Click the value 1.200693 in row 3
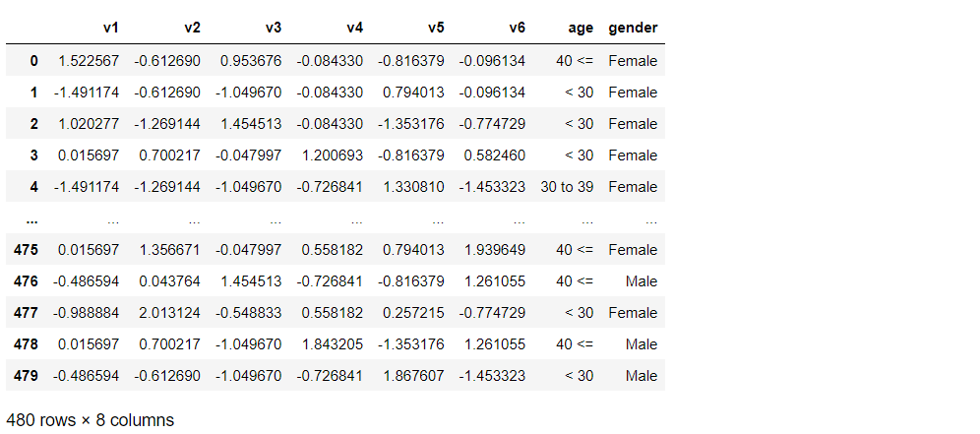This screenshot has height=434, width=980. (333, 155)
